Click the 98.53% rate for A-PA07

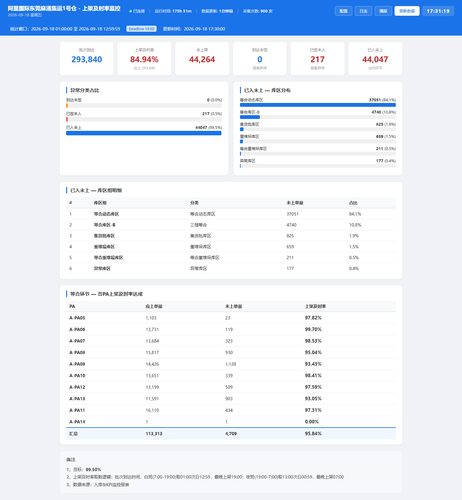(x=313, y=341)
